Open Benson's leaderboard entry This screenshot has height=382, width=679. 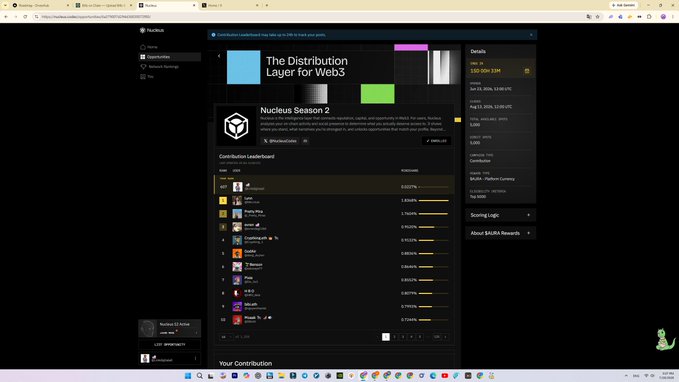pyautogui.click(x=334, y=266)
